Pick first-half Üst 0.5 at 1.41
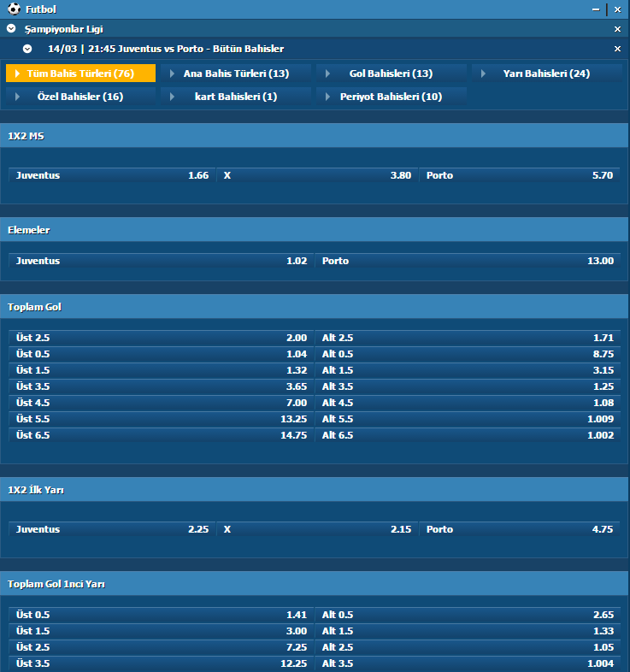630x672 pixels. (x=162, y=615)
